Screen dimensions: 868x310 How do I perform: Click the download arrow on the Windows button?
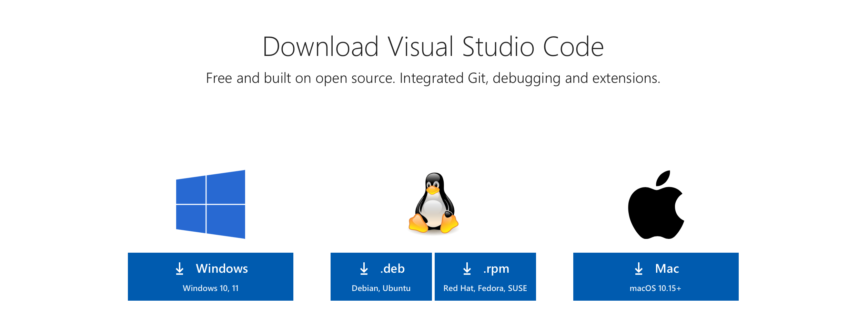(x=180, y=269)
